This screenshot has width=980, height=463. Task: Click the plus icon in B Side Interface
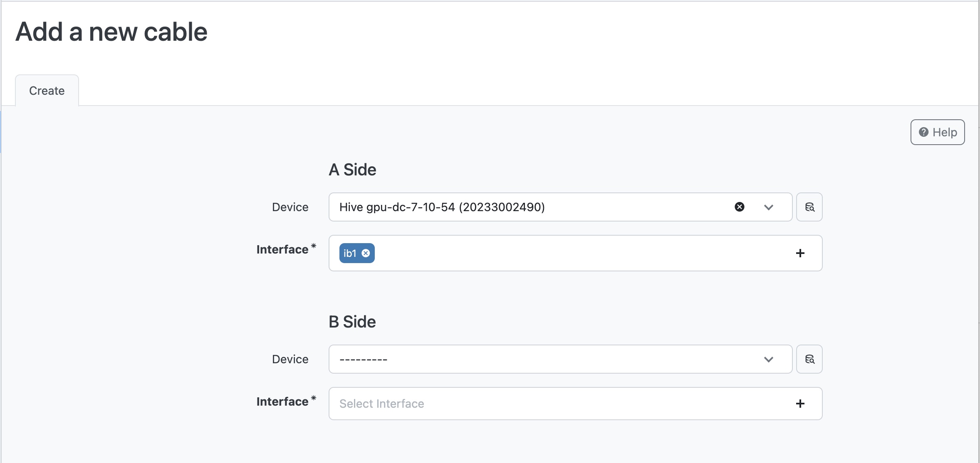point(800,404)
